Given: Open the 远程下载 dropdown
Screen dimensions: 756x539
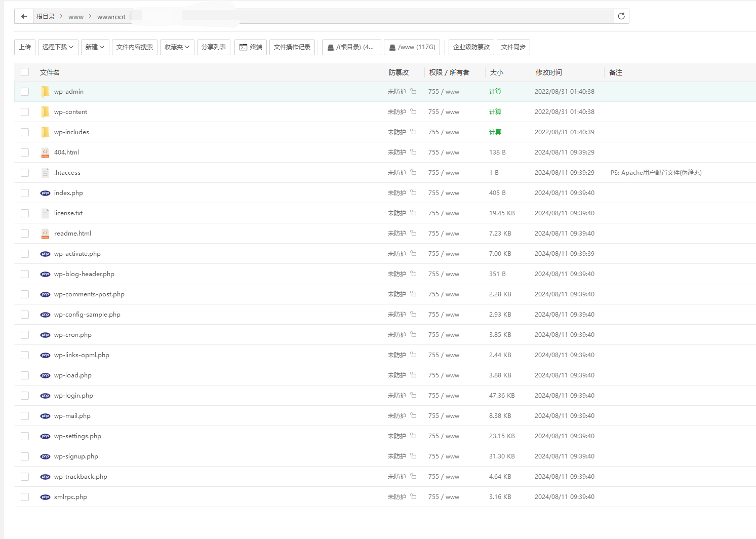Looking at the screenshot, I should click(58, 47).
